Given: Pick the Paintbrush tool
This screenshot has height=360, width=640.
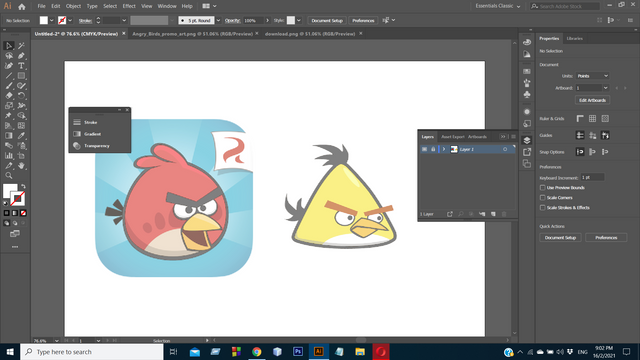Looking at the screenshot, I should (x=9, y=86).
